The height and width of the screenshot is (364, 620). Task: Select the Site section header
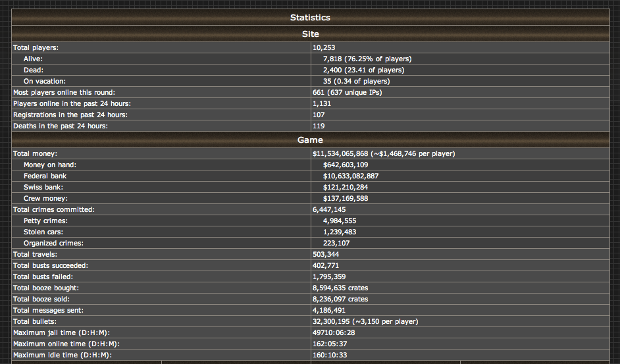click(x=311, y=34)
